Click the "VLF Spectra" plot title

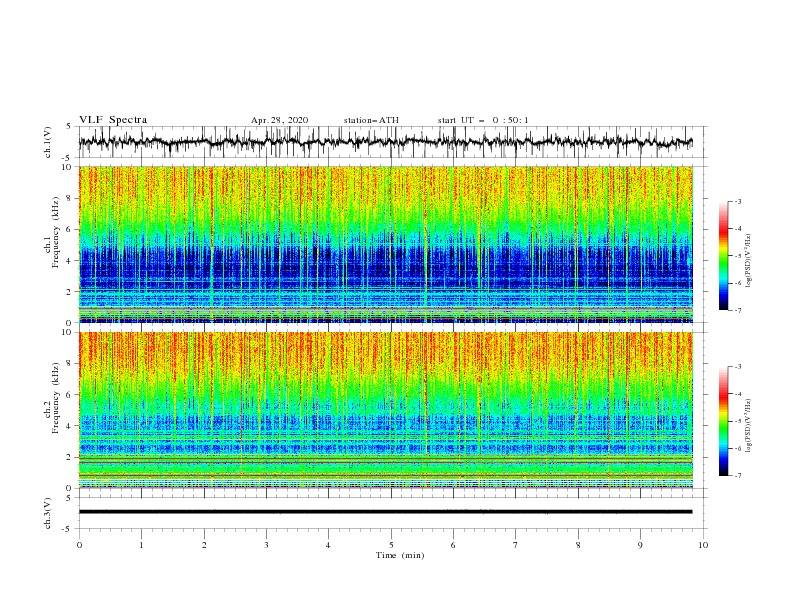(113, 120)
